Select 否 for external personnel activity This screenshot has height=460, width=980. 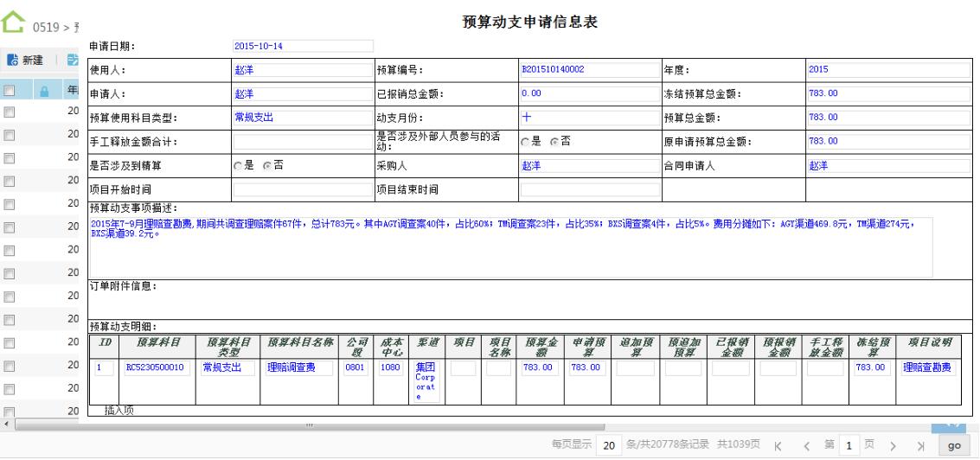tap(554, 142)
